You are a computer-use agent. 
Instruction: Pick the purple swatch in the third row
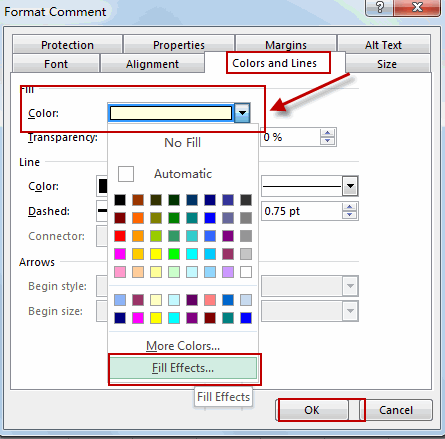click(228, 236)
